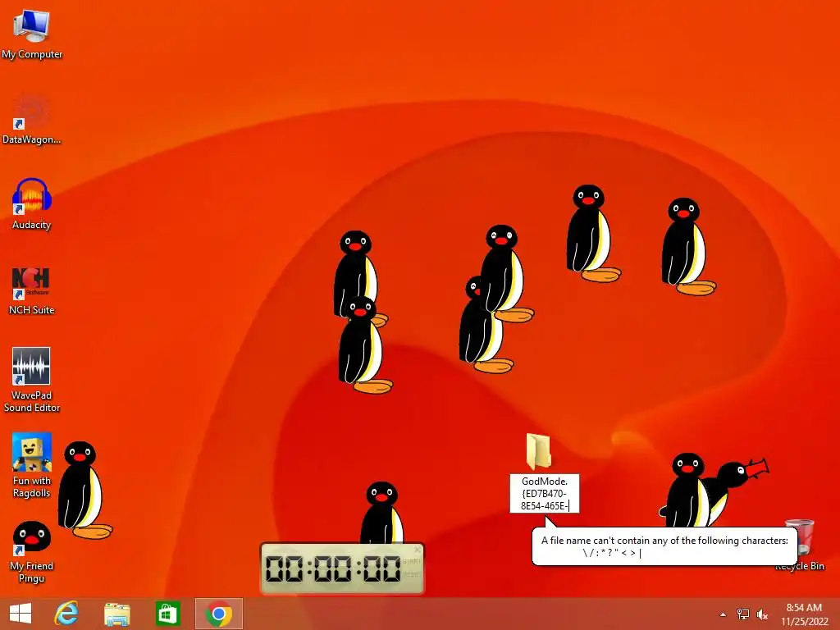Close the stopwatch timer widget
This screenshot has width=840, height=630.
(x=418, y=549)
